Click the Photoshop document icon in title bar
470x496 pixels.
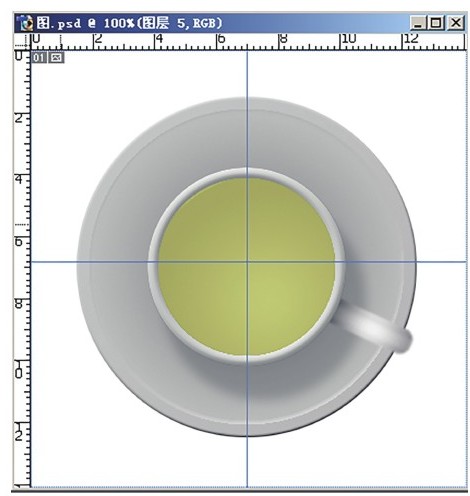coord(25,23)
